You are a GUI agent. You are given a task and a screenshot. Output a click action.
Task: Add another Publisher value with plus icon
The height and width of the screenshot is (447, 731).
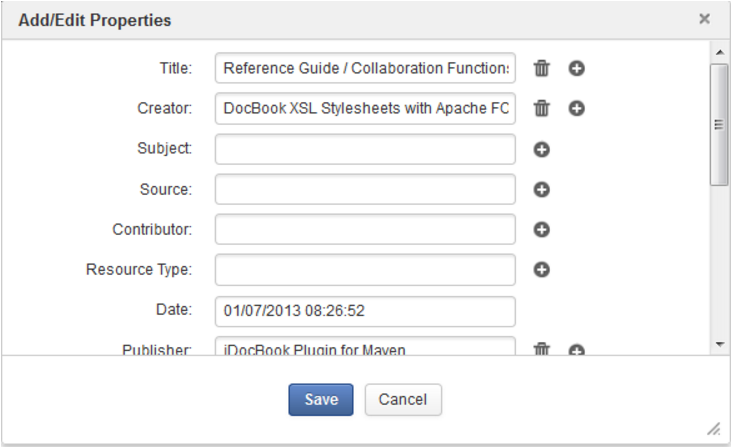577,350
